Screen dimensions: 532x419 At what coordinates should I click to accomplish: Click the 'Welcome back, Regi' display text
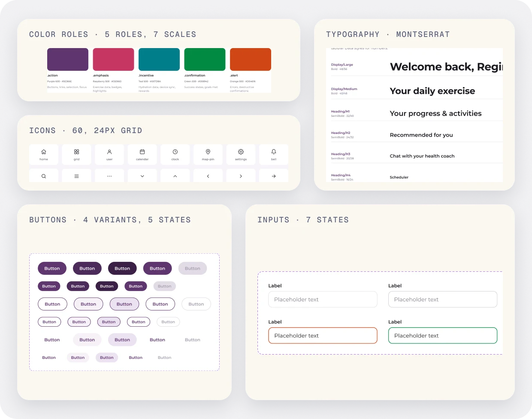[446, 67]
